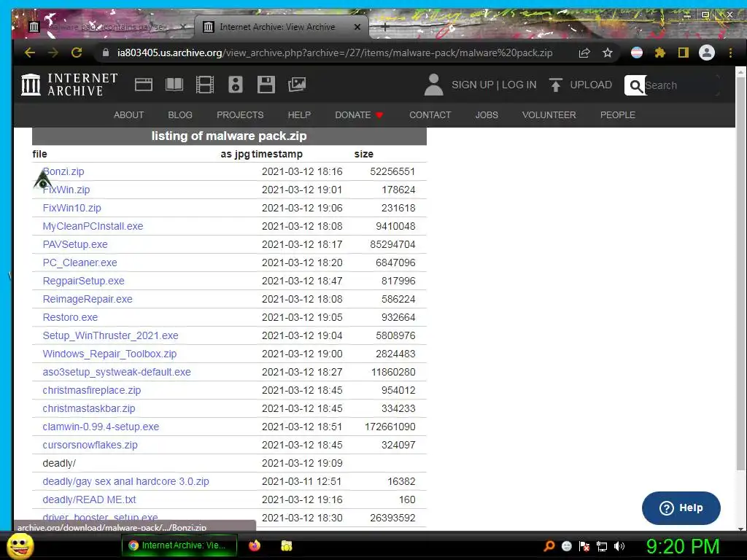This screenshot has height=560, width=747.
Task: Click network tray icon
Action: coord(602,546)
